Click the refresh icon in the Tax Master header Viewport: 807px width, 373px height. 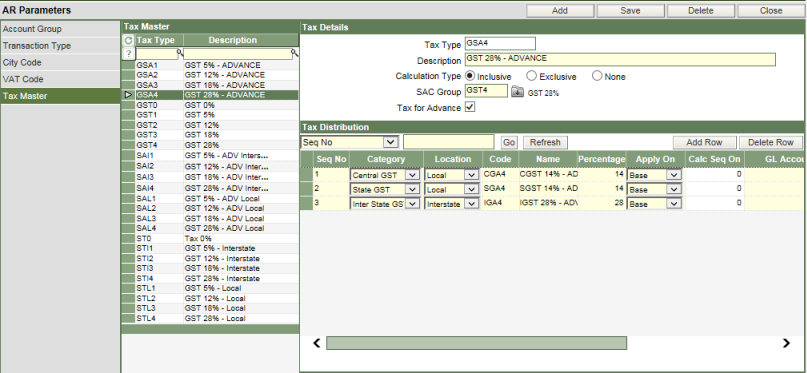pos(128,40)
